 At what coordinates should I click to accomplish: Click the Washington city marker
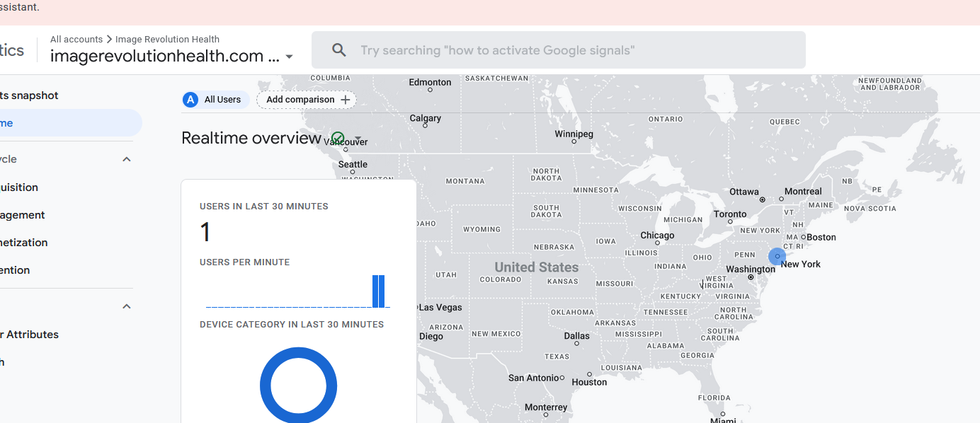pyautogui.click(x=751, y=277)
